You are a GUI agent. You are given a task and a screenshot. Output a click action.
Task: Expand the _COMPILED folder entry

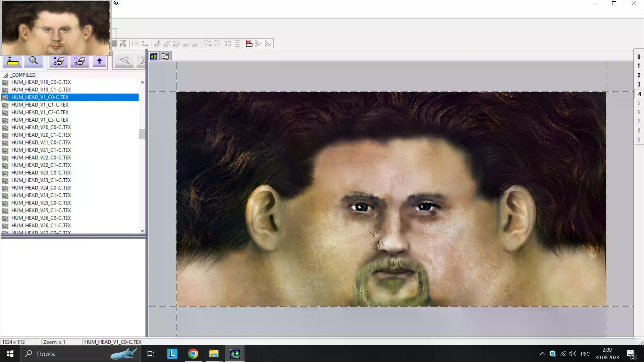coord(23,75)
